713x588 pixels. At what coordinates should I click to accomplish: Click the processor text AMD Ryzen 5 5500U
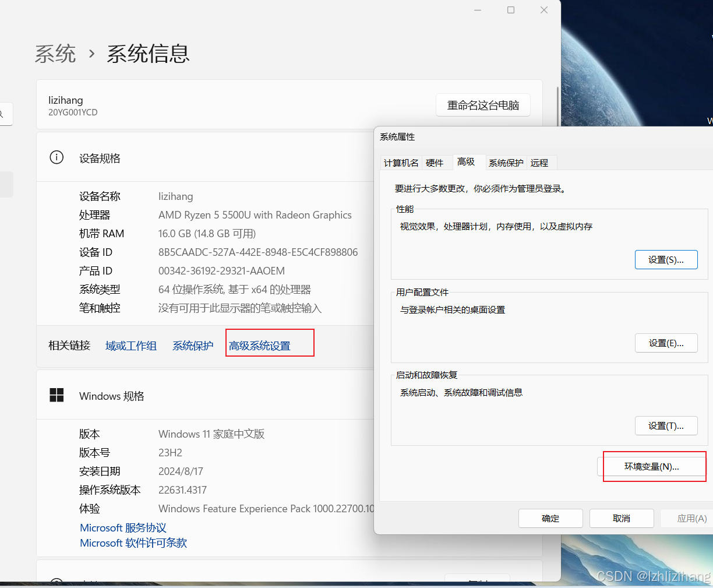[255, 215]
